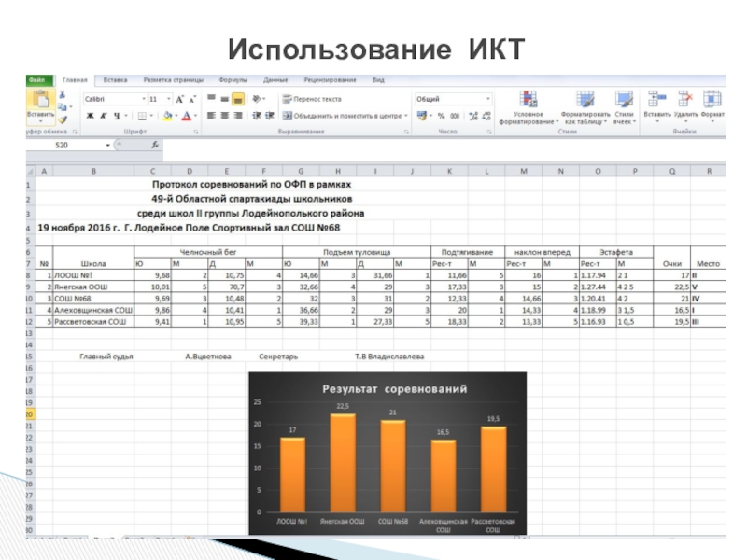This screenshot has height=560, width=747.
Task: Toggle underline Ч formatting
Action: click(116, 116)
